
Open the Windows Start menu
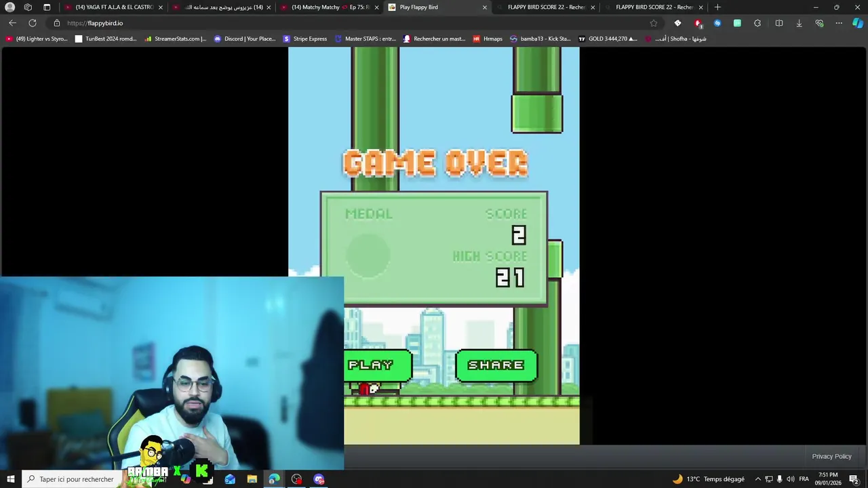pyautogui.click(x=10, y=479)
